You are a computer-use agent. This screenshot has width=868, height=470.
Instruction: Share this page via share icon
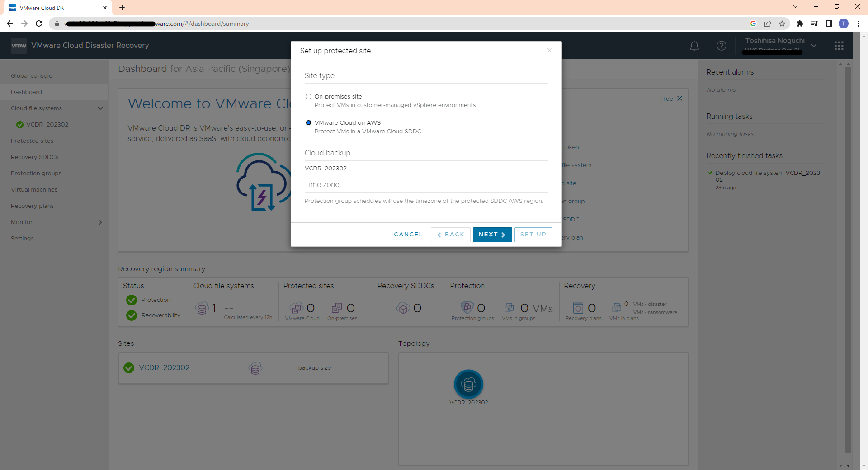(x=768, y=23)
